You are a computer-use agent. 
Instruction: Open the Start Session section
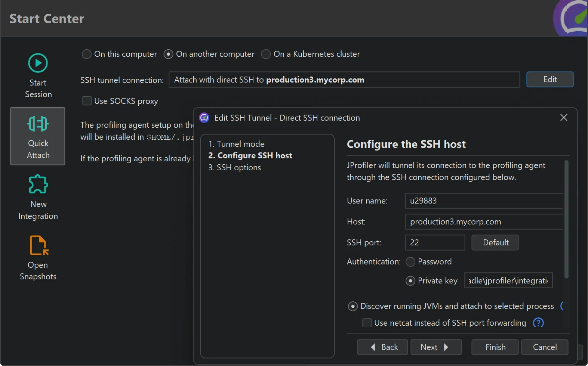[x=38, y=76]
